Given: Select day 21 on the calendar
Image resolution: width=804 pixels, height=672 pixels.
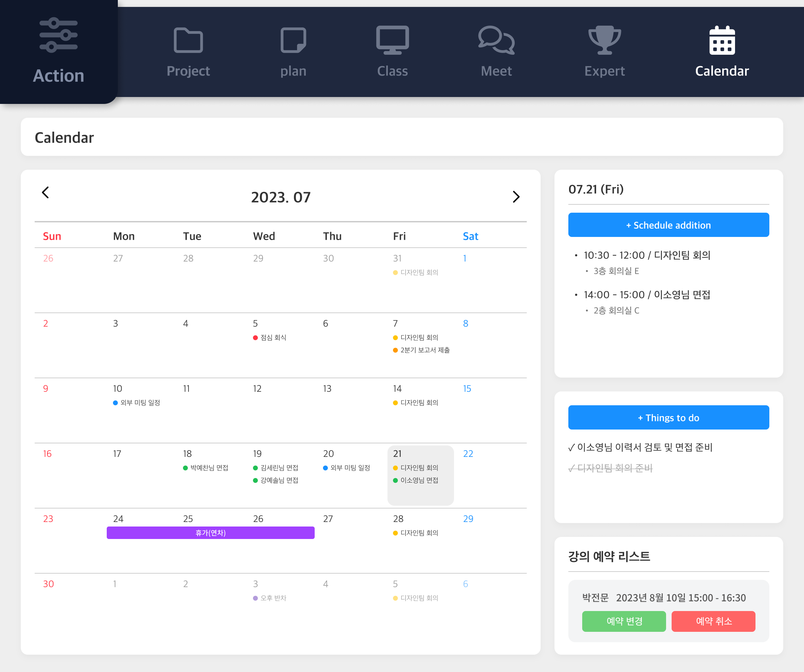Looking at the screenshot, I should coord(420,475).
